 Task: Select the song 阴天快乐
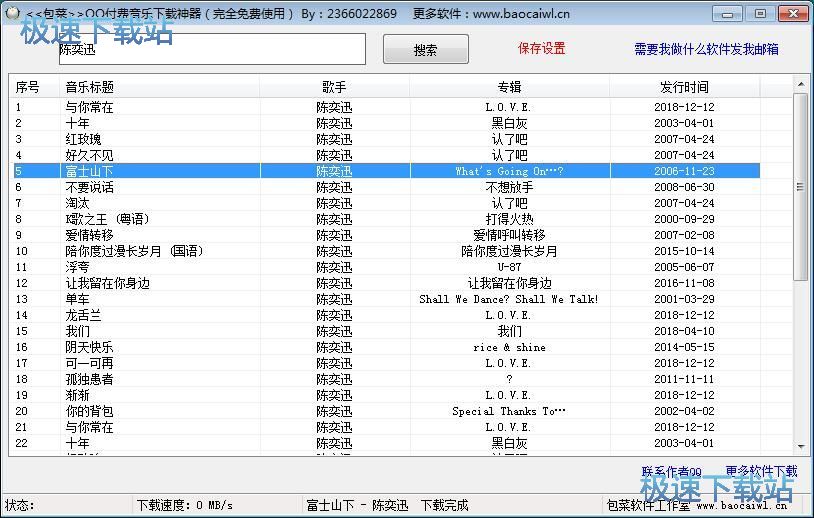click(89, 347)
